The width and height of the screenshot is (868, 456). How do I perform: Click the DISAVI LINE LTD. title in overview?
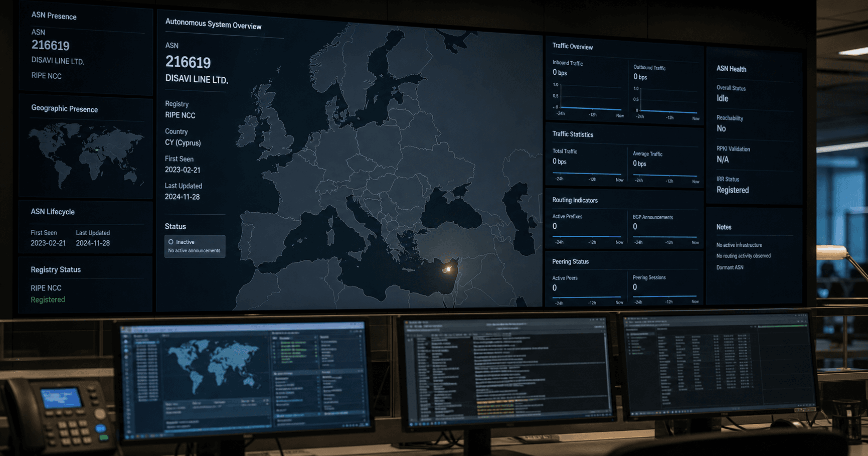[x=197, y=79]
